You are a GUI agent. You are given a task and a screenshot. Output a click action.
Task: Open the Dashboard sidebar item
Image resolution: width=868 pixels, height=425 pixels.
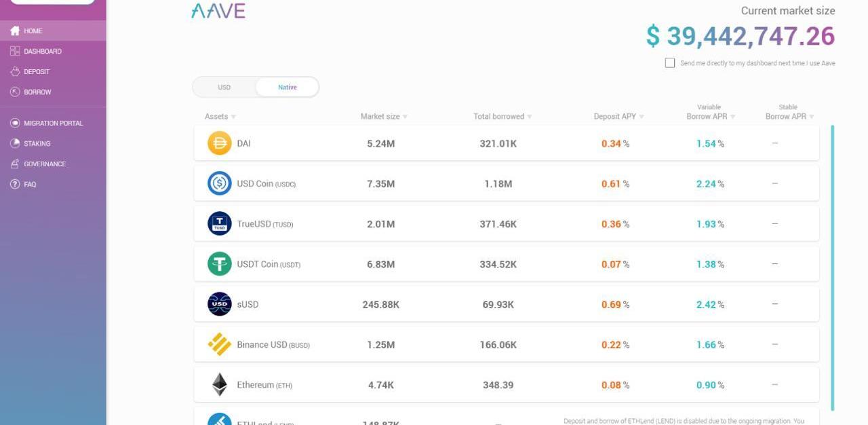click(42, 51)
